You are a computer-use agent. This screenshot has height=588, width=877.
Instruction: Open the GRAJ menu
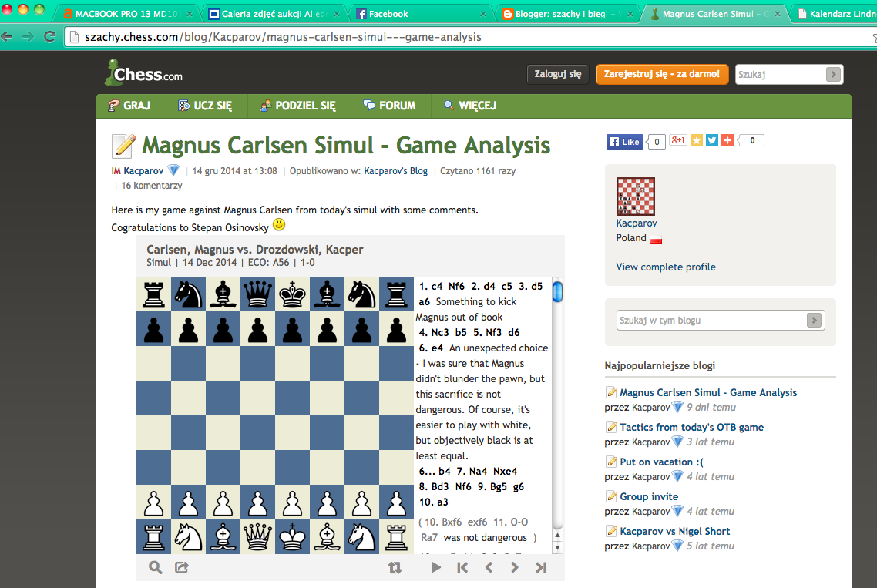click(129, 106)
